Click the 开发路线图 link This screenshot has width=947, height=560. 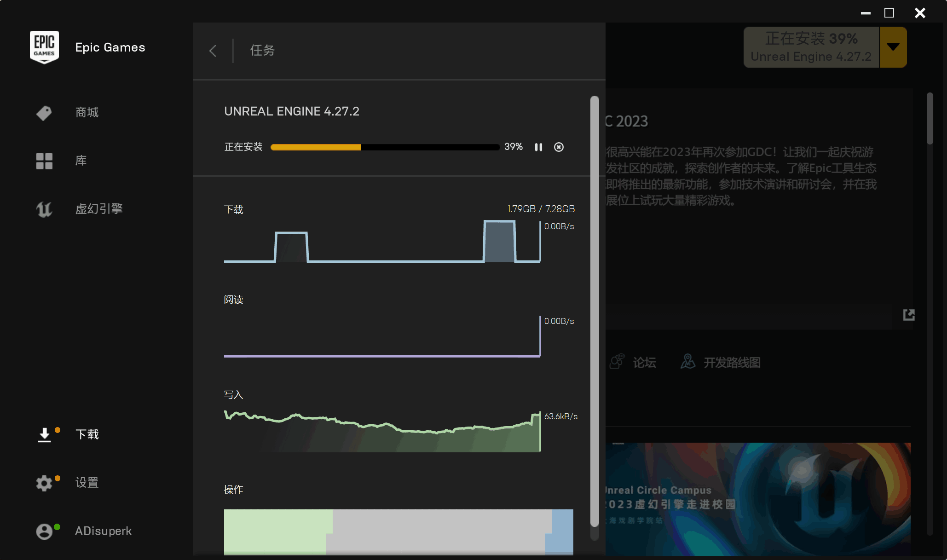click(732, 363)
